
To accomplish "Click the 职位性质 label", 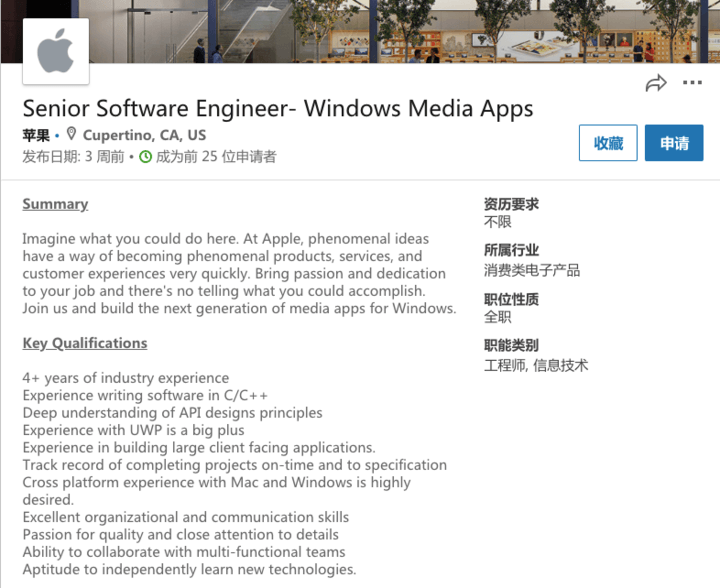I will (x=511, y=299).
